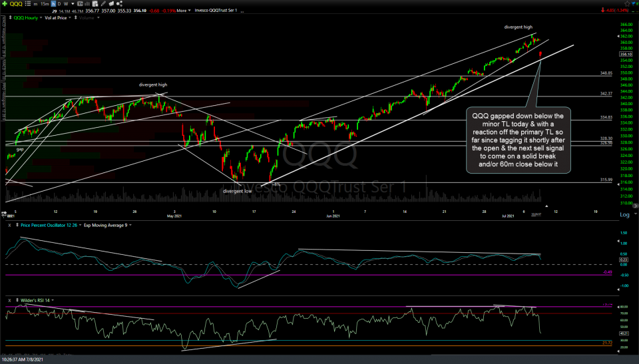Image resolution: width=639 pixels, height=364 pixels.
Task: Click the 334.83 horizontal level label
Action: pos(606,117)
